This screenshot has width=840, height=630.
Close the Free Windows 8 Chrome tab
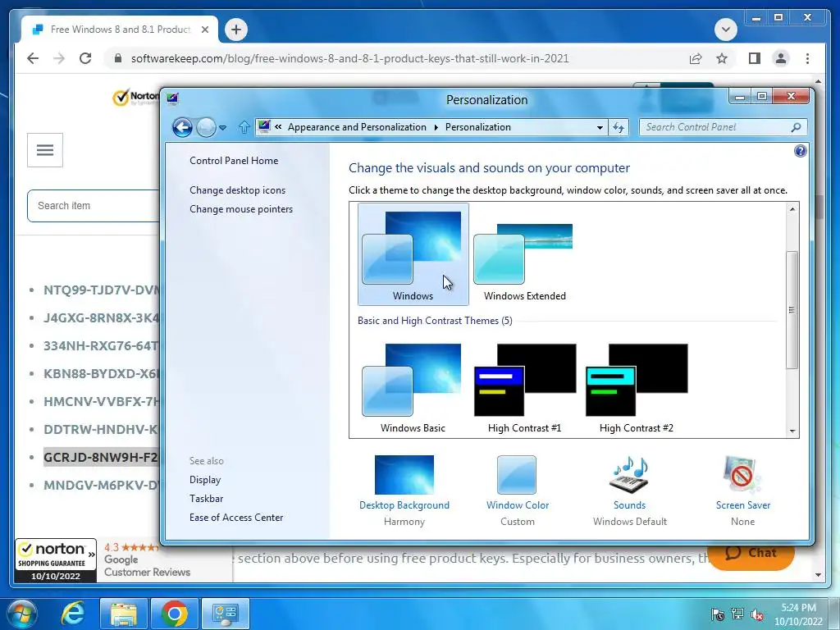click(x=204, y=30)
